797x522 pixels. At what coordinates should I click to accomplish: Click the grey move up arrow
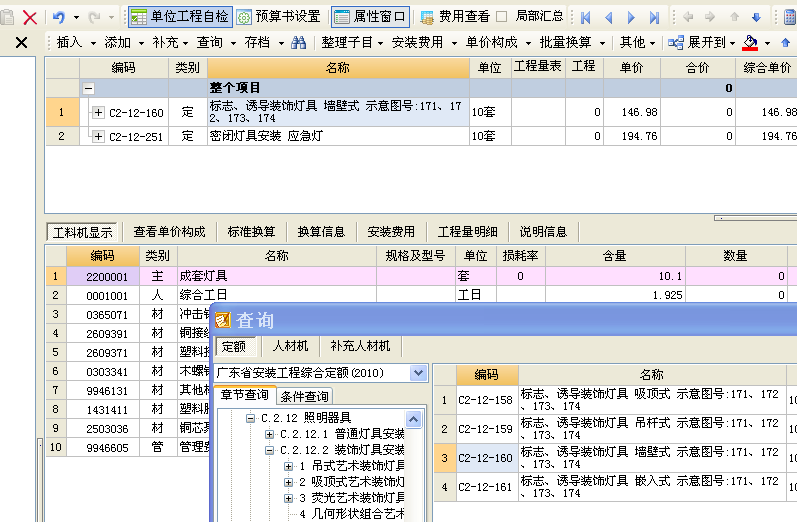tap(734, 17)
